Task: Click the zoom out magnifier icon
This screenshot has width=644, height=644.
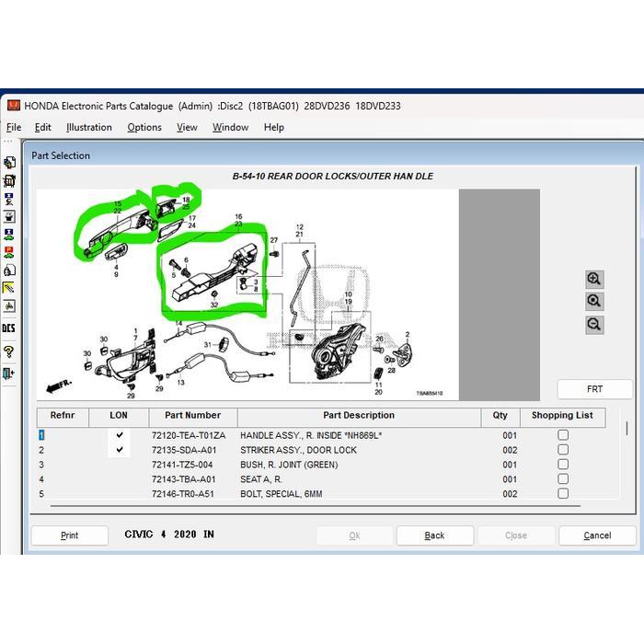Action: click(594, 324)
